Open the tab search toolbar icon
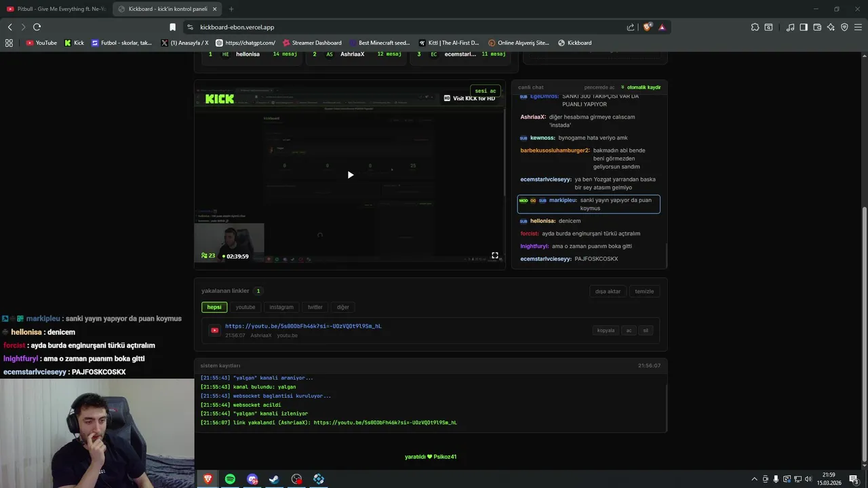868x488 pixels. pyautogui.click(x=768, y=27)
